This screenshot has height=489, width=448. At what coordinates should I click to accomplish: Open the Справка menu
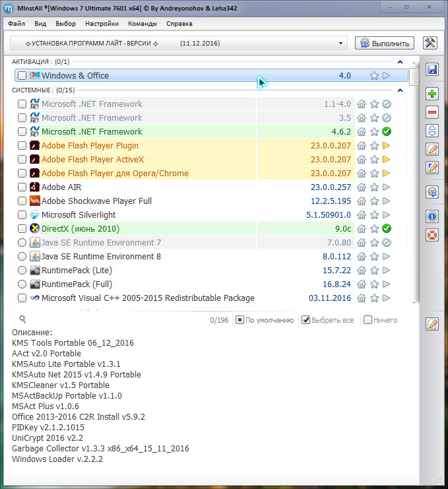coord(179,24)
